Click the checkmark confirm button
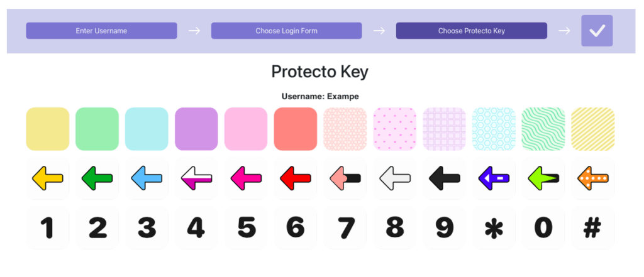644x277 pixels. pyautogui.click(x=597, y=31)
